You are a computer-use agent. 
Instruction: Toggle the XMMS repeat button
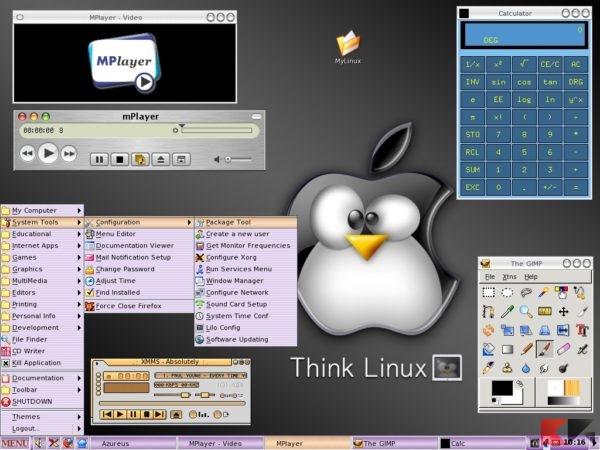coord(222,414)
